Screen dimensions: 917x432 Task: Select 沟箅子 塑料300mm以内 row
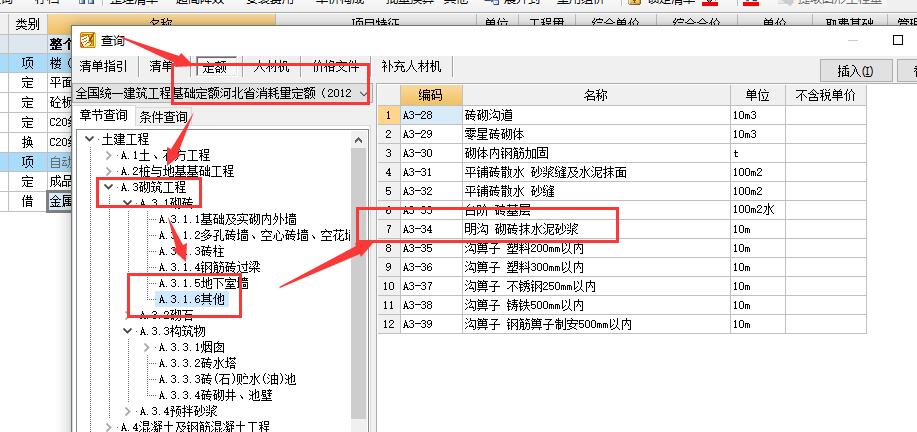click(x=622, y=267)
